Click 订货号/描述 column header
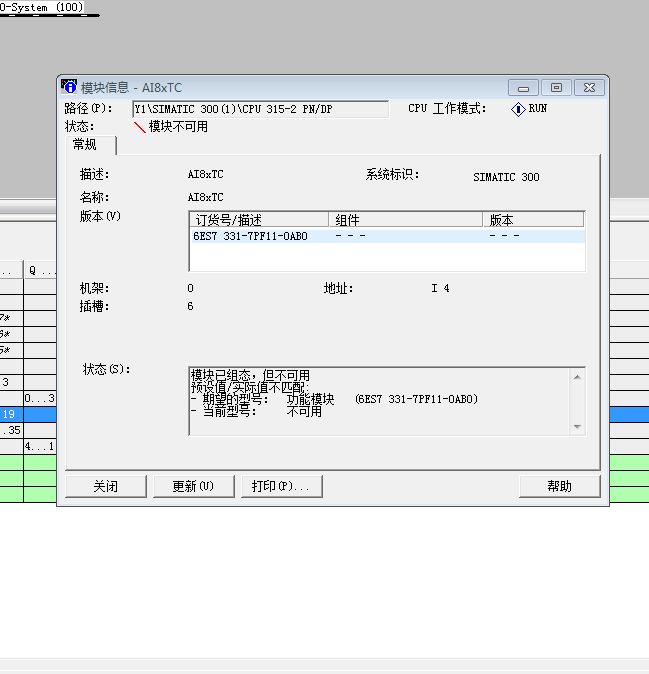The height and width of the screenshot is (674, 649). click(x=259, y=220)
